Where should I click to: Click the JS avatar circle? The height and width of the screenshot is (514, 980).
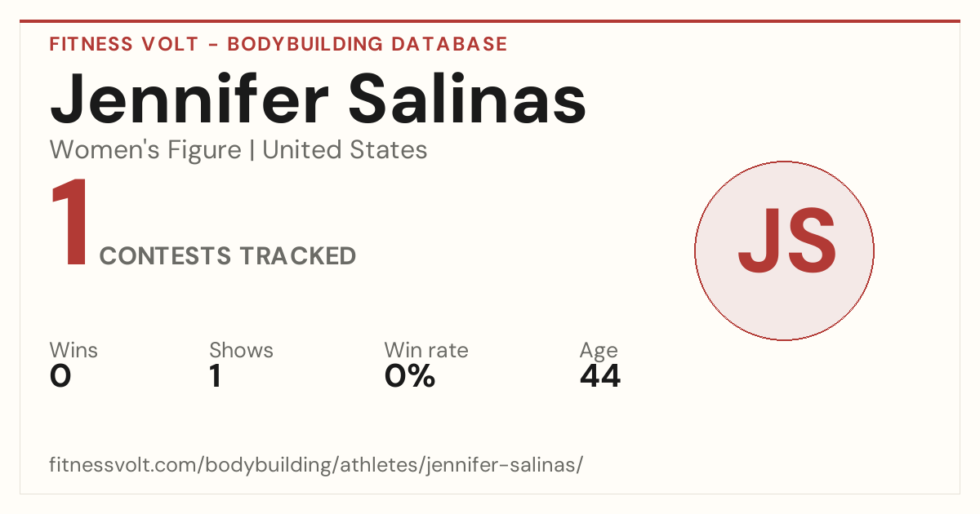(x=784, y=250)
